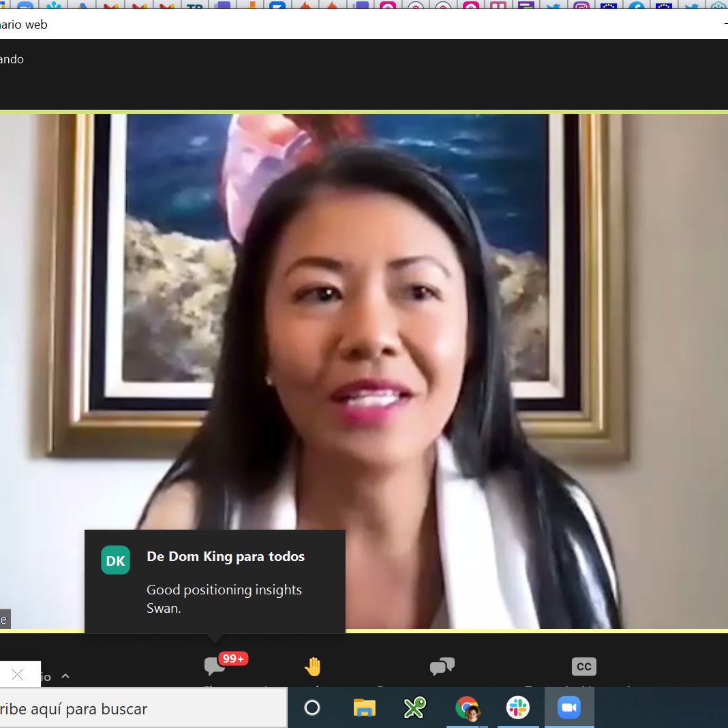
Task: Expand the audio options chevron arrow
Action: 65,676
